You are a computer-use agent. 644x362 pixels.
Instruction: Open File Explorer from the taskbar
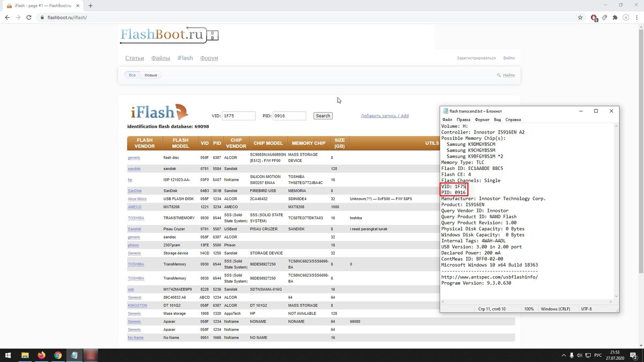pyautogui.click(x=25, y=355)
